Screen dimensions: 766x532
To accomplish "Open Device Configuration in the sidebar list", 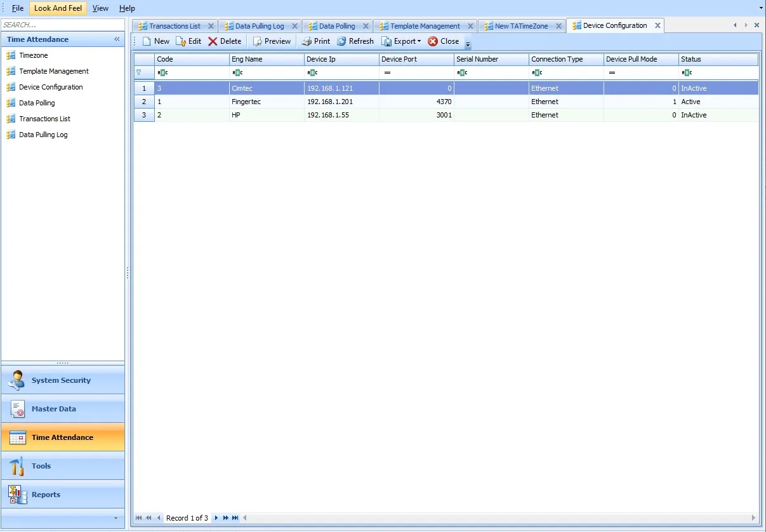I will [51, 87].
